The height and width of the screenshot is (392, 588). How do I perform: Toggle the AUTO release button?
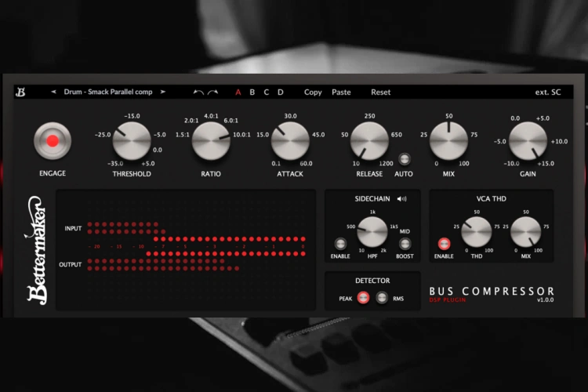pyautogui.click(x=404, y=158)
